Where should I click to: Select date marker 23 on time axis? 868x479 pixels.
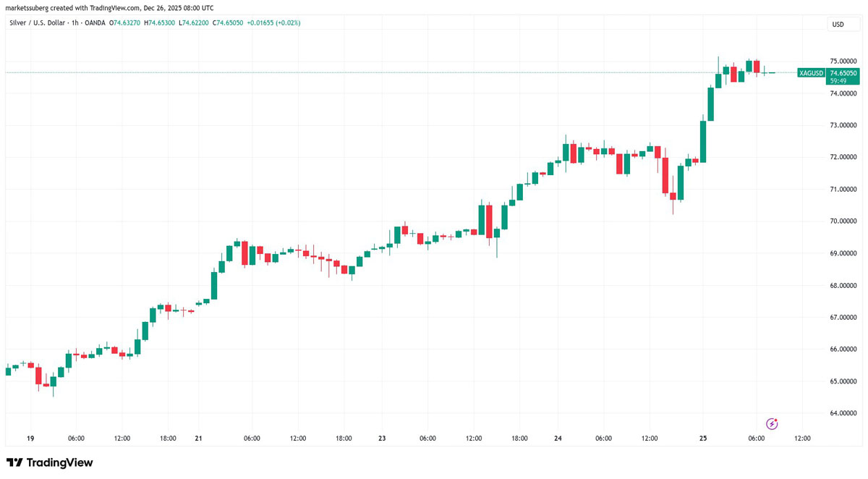pos(382,438)
